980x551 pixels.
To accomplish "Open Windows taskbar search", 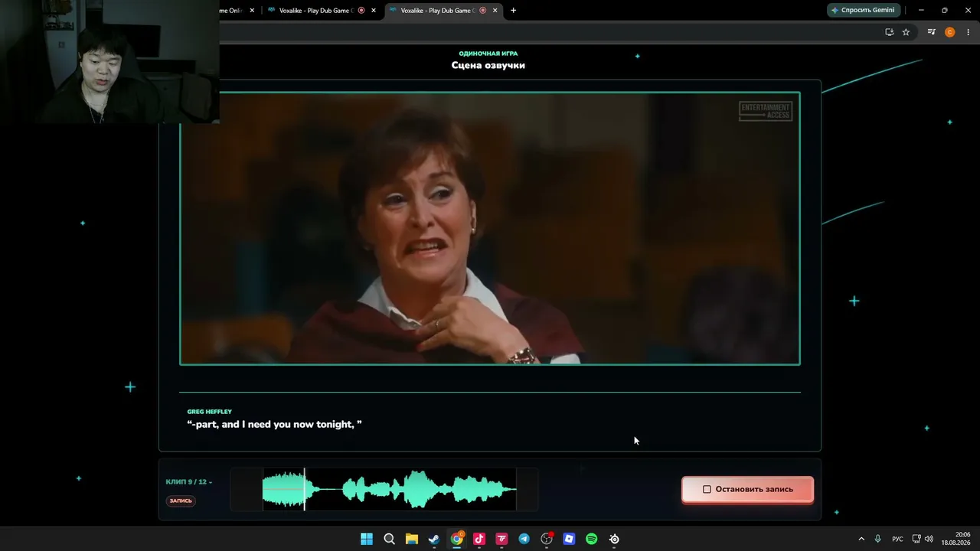I will [x=389, y=539].
